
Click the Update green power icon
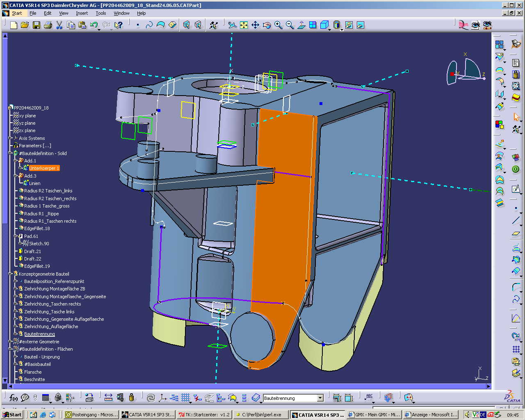pos(516,169)
